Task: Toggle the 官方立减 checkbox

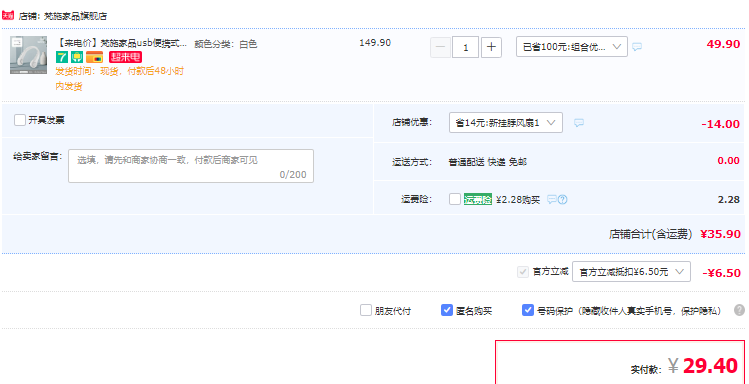Action: click(x=523, y=272)
